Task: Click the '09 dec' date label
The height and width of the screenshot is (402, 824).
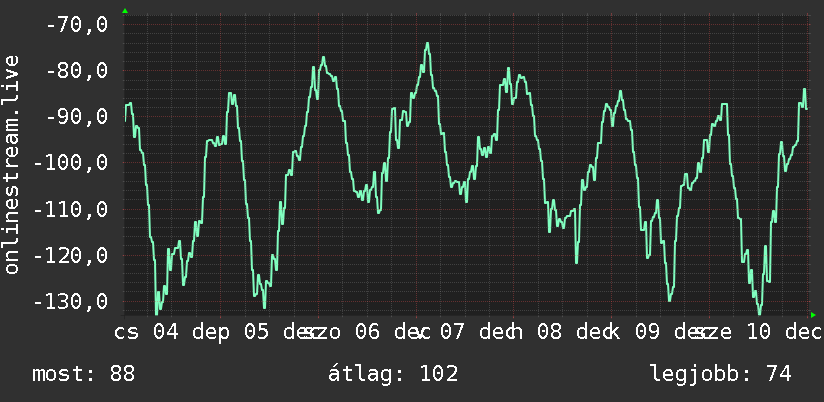Action: [674, 332]
